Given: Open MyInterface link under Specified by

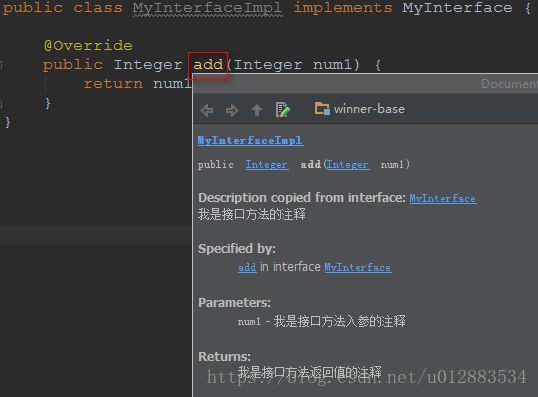Looking at the screenshot, I should pos(358,267).
